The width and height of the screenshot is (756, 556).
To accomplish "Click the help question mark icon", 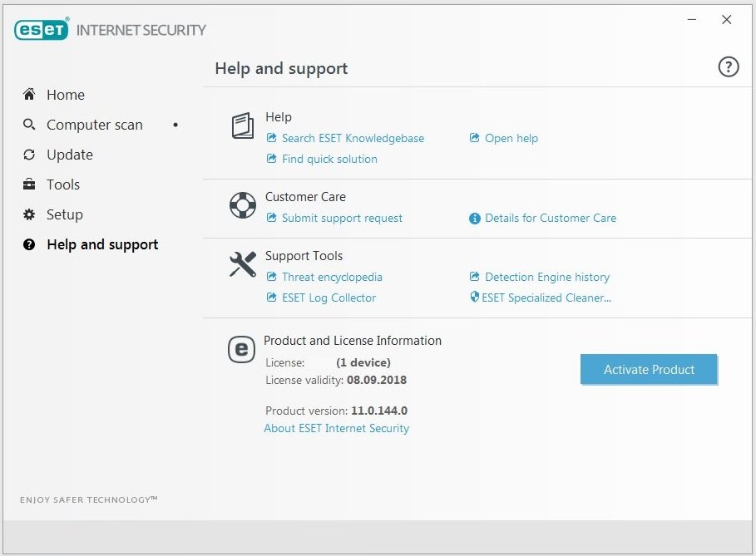I will (728, 67).
